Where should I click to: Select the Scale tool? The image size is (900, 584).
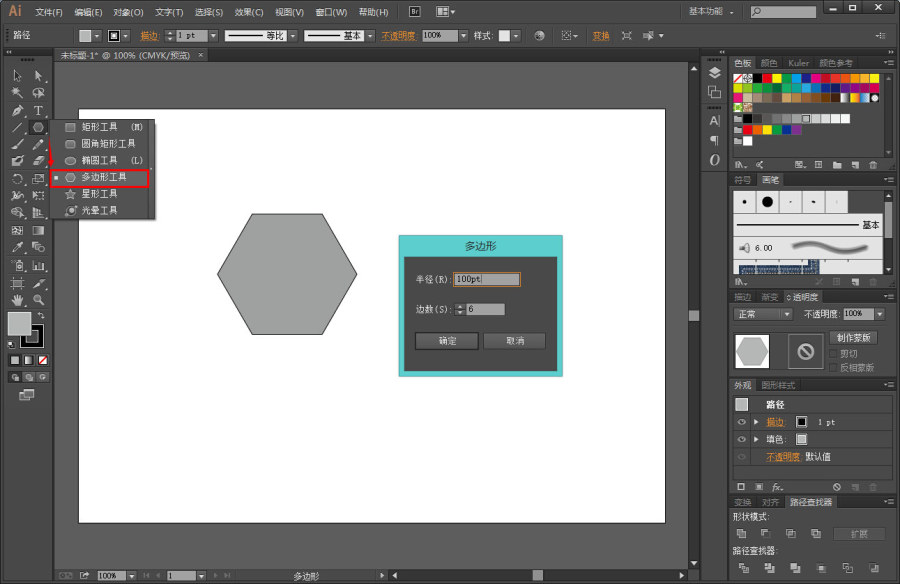click(x=38, y=179)
